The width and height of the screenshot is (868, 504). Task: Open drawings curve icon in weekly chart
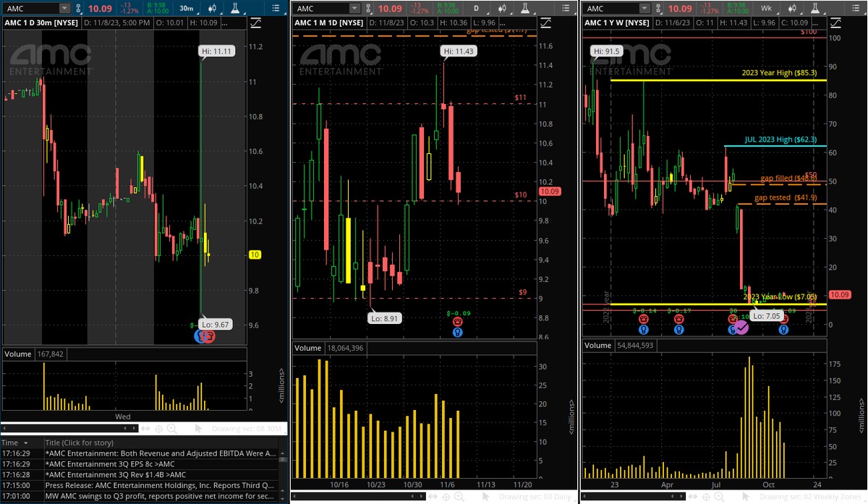click(x=835, y=23)
